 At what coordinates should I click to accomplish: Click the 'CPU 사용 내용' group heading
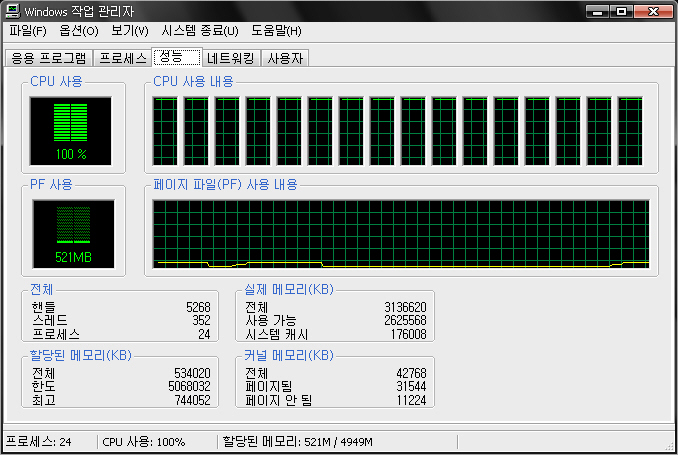[x=193, y=81]
